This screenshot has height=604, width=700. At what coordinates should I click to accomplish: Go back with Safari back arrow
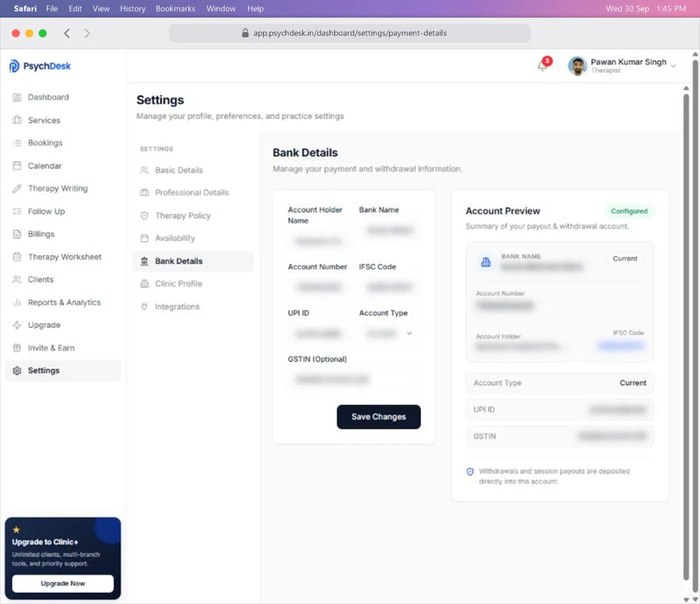67,33
